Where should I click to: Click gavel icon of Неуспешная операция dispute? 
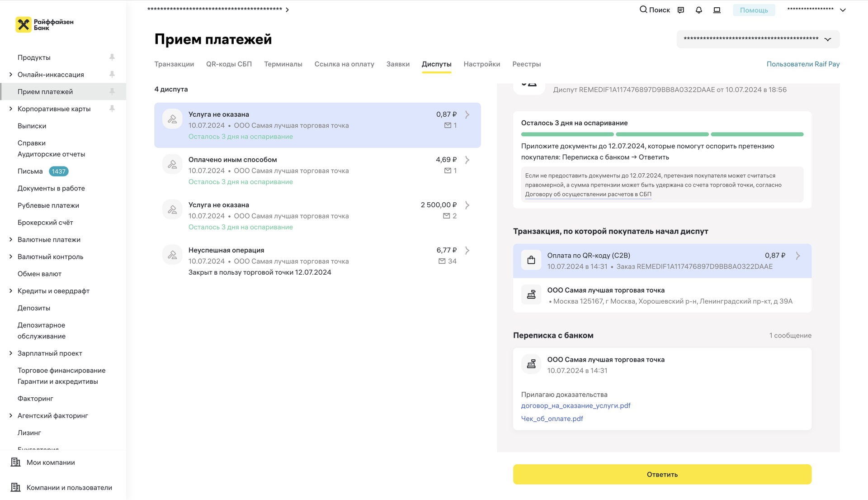tap(172, 255)
